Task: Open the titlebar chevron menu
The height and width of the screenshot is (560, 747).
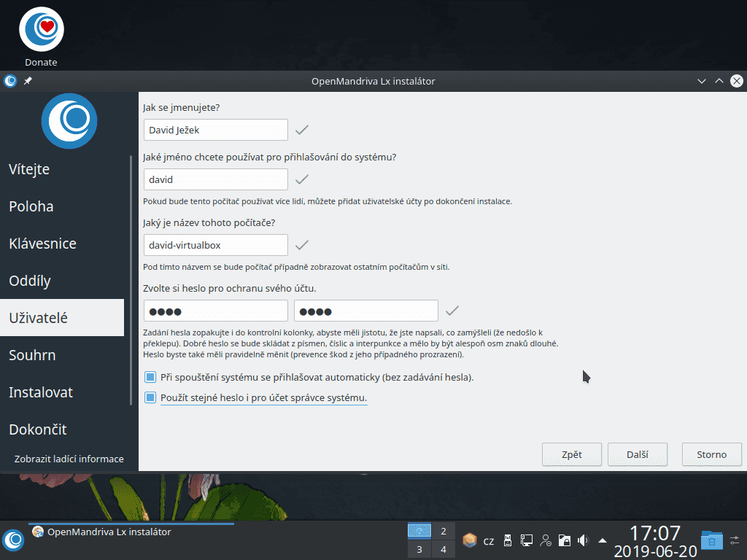Action: pos(701,81)
